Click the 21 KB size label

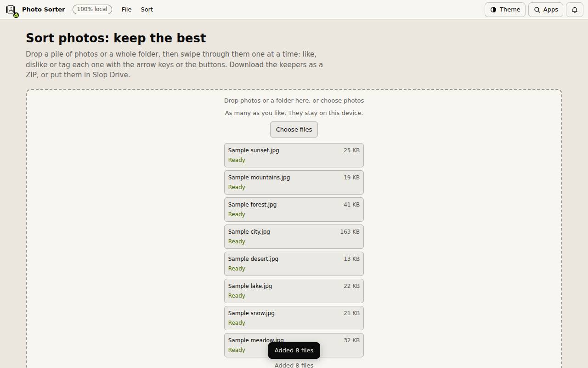[351, 313]
